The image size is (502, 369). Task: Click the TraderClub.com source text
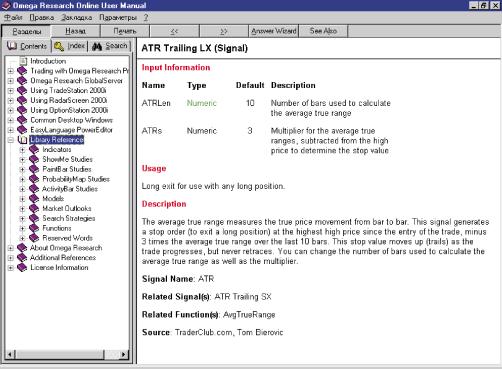(203, 332)
